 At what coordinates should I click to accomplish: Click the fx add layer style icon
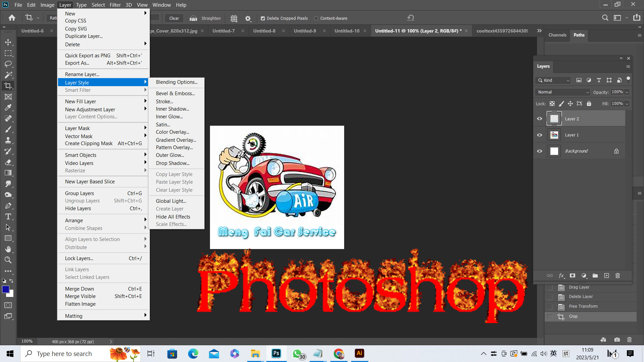pyautogui.click(x=561, y=276)
